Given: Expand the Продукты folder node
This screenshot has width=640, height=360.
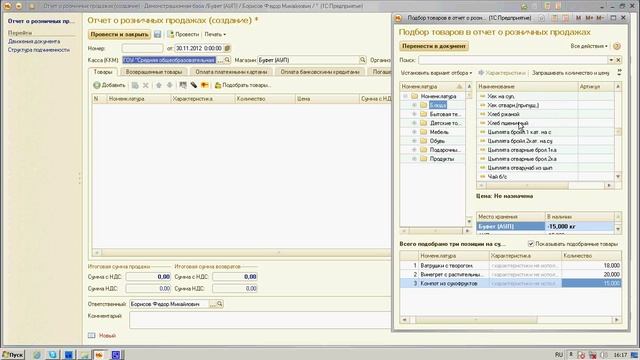Looking at the screenshot, I should tap(414, 159).
